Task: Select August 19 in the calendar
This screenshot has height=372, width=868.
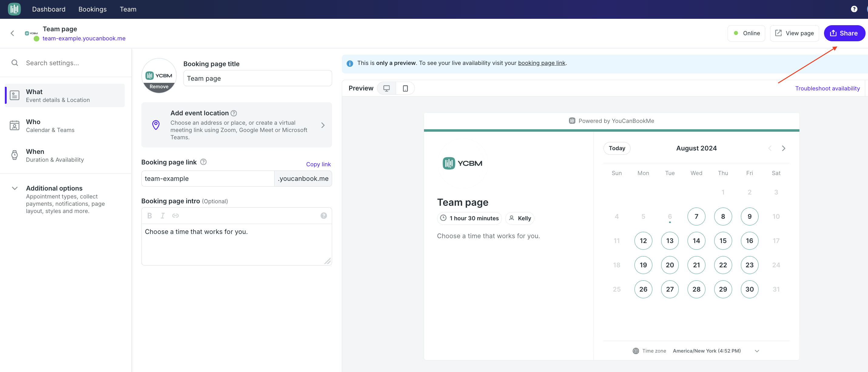Action: 643,265
